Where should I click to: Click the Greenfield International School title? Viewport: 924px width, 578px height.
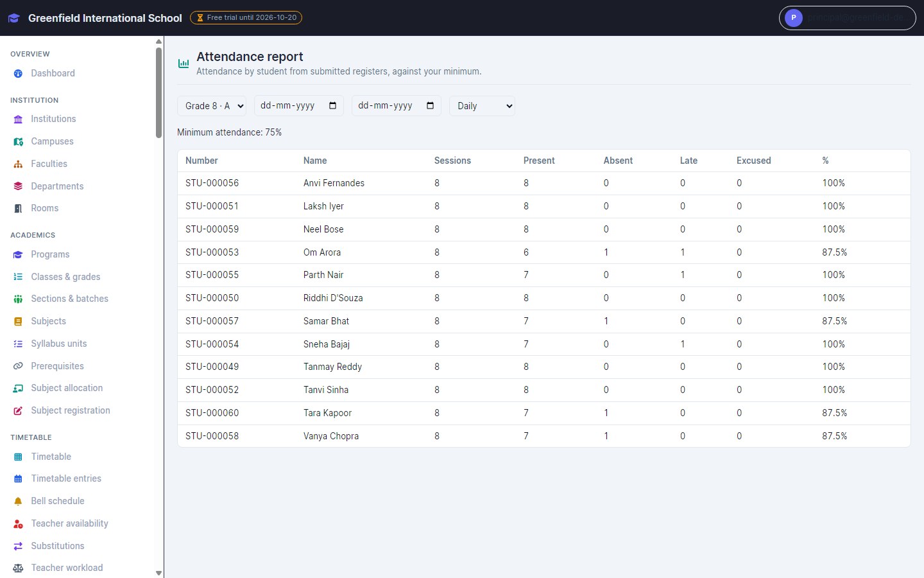(x=105, y=18)
